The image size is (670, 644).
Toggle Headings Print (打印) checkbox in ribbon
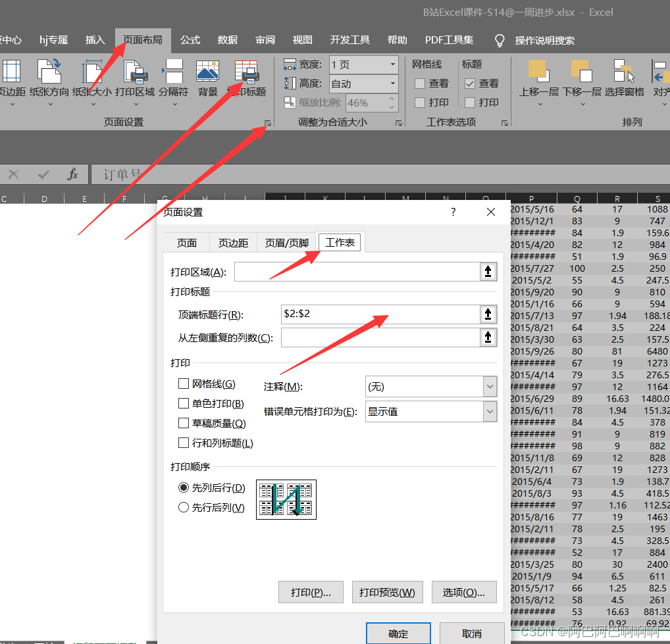coord(470,103)
